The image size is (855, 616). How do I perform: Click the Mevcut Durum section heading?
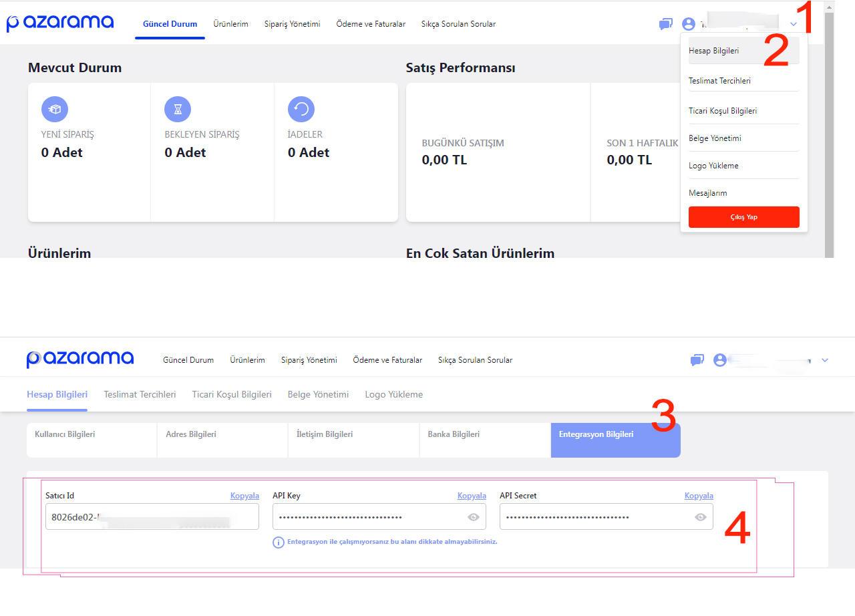[x=75, y=67]
